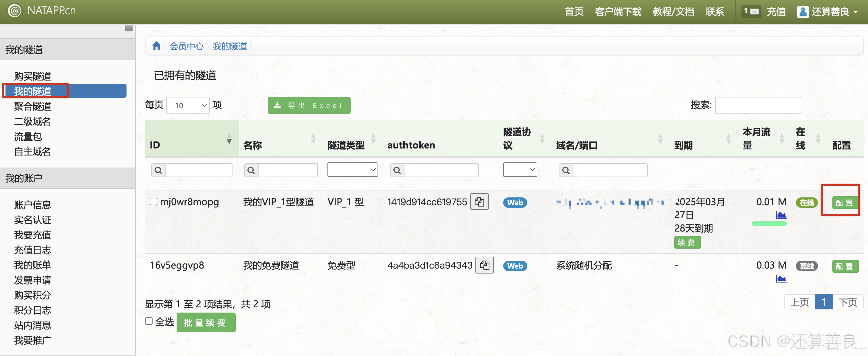Copy authtoken for VIP_1 tunnel
The image size is (868, 356).
click(x=479, y=202)
